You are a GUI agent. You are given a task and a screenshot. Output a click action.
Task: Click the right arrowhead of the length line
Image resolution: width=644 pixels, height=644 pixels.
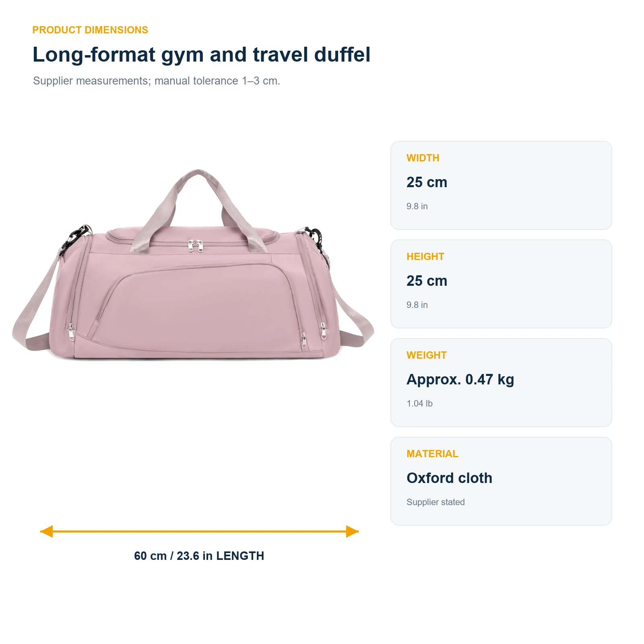pos(352,531)
